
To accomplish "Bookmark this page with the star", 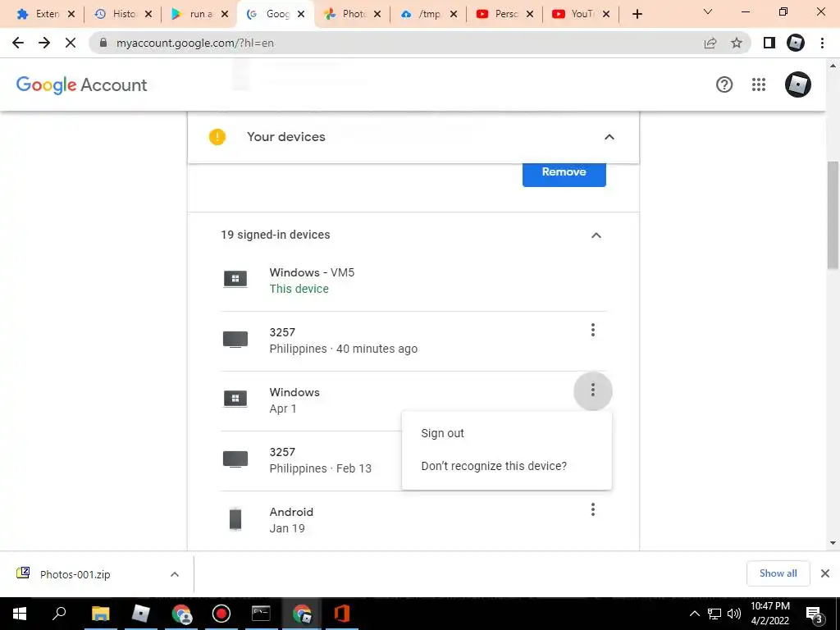I will [x=737, y=43].
